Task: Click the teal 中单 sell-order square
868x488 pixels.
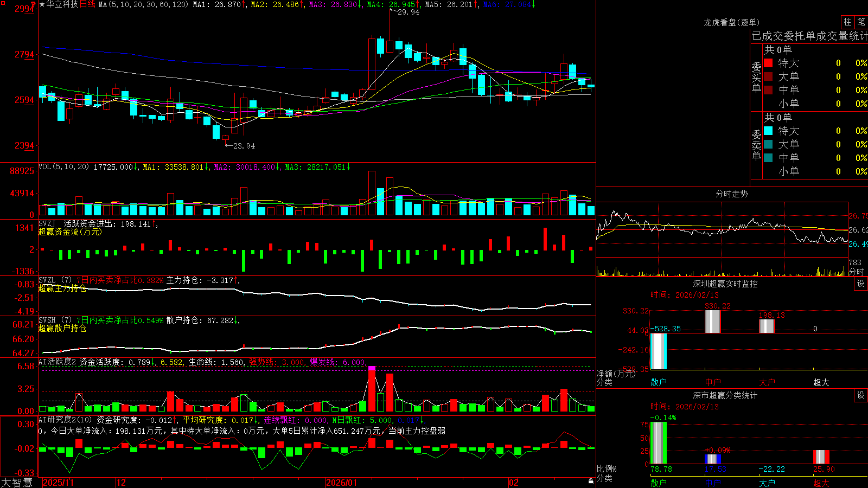Action: [768, 158]
